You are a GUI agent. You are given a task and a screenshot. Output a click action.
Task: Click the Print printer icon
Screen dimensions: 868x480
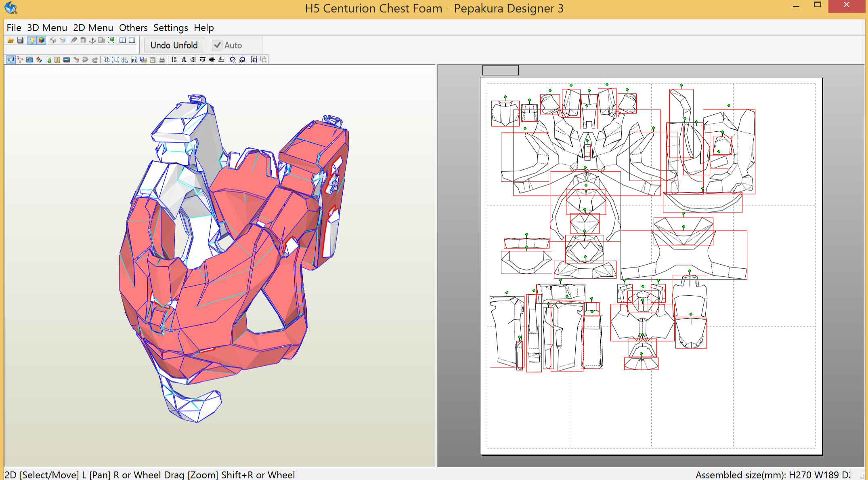(x=162, y=60)
